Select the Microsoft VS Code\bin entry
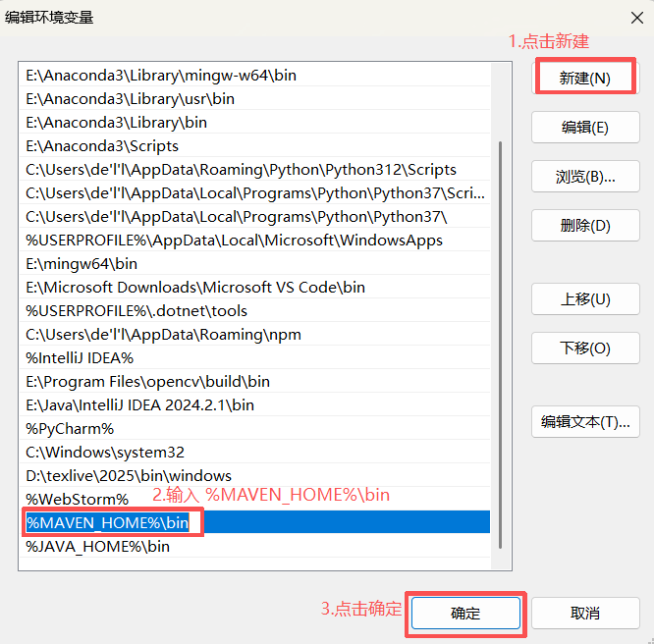The width and height of the screenshot is (654, 644). (255, 287)
